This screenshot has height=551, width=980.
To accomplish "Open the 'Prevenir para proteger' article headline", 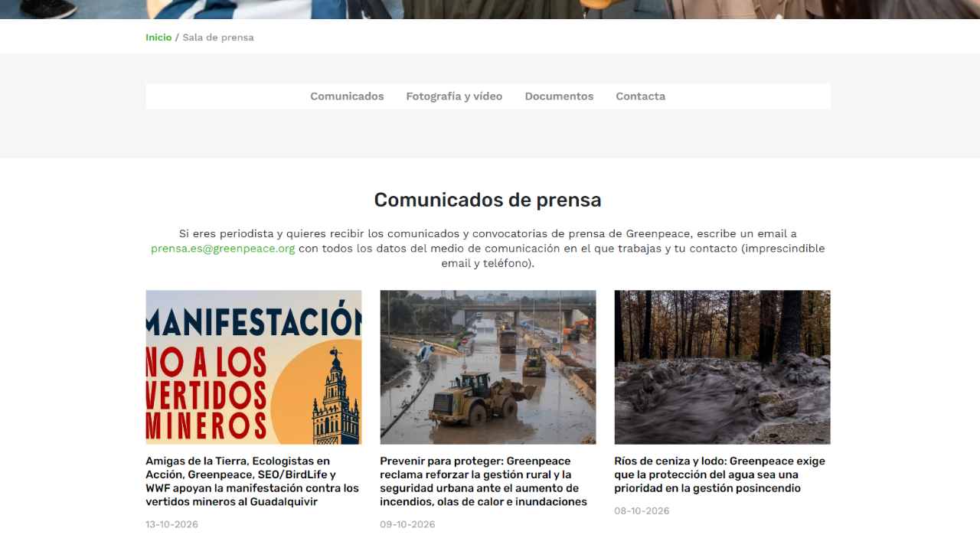I will (x=484, y=481).
